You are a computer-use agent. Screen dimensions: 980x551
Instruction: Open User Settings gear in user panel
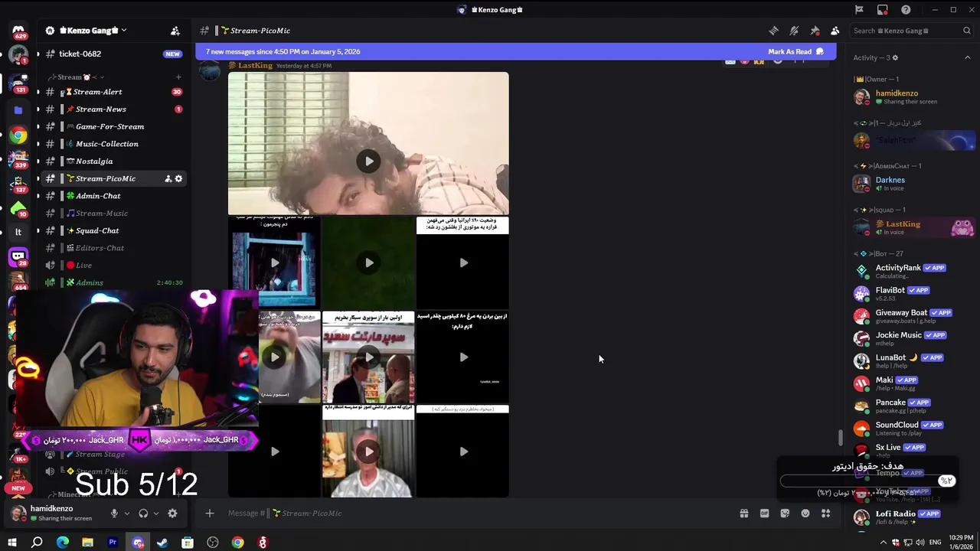coord(172,514)
